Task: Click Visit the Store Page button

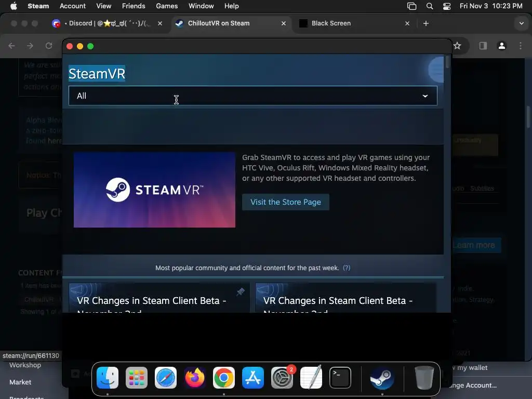Action: pyautogui.click(x=285, y=202)
